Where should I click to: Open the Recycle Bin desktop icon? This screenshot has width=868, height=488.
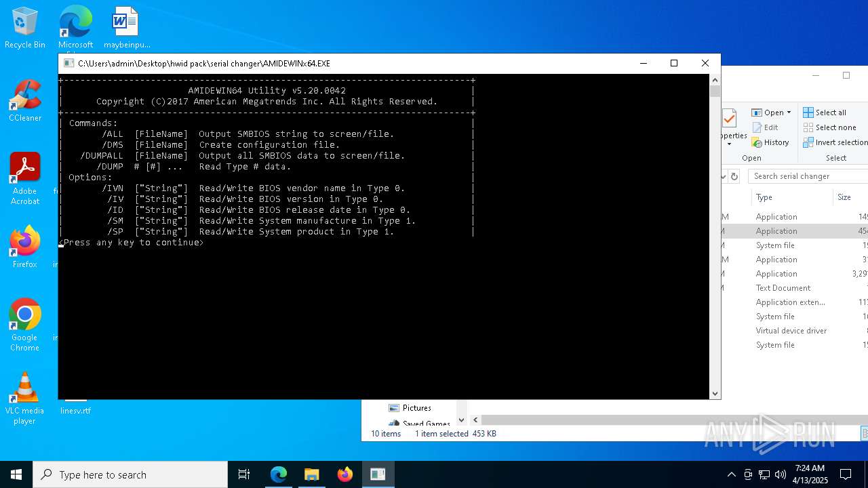click(25, 28)
